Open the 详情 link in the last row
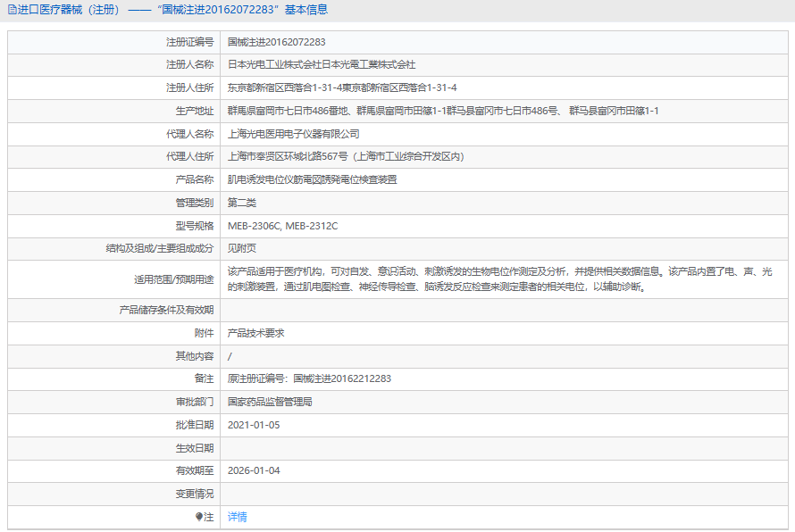This screenshot has width=795, height=532. (237, 517)
